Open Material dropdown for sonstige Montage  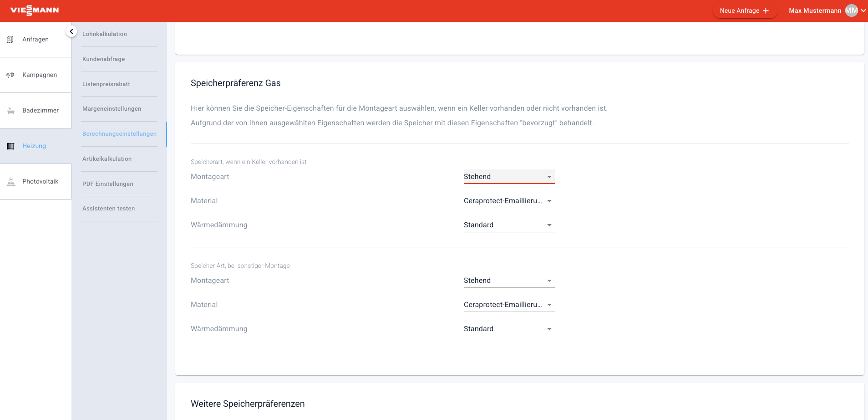tap(508, 305)
